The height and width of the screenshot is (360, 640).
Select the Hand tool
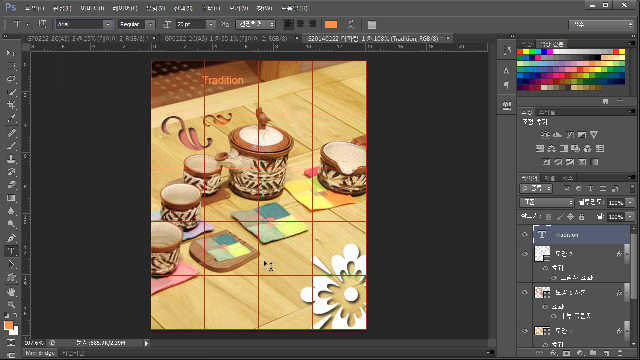pos(11,291)
